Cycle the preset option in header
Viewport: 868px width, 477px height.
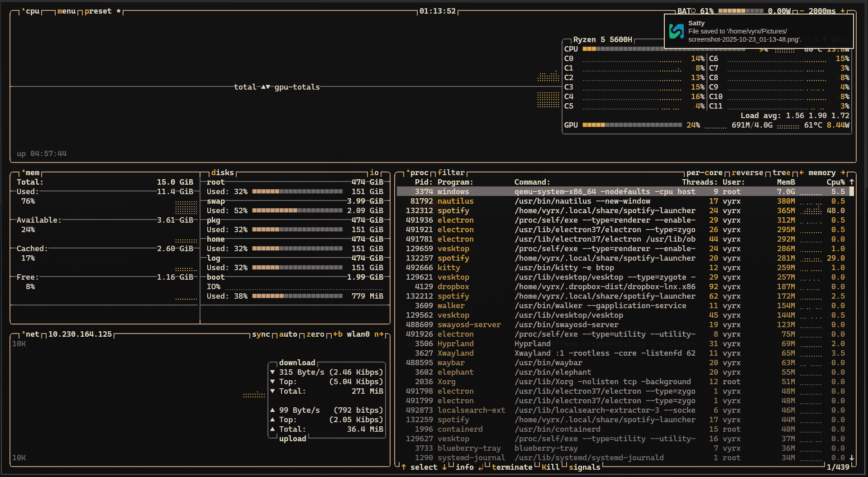point(102,11)
